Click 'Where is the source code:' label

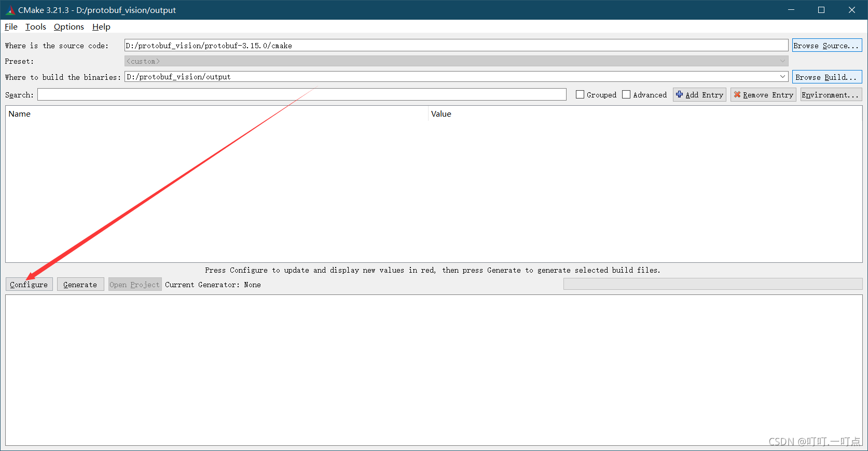pos(57,46)
